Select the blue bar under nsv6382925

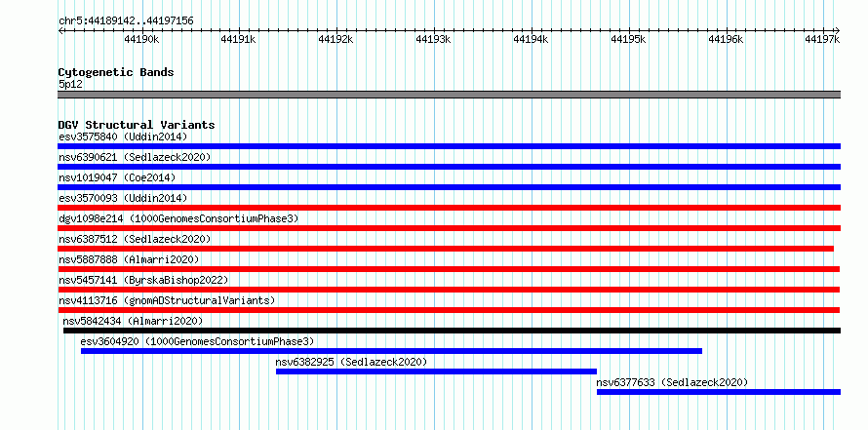pyautogui.click(x=436, y=371)
